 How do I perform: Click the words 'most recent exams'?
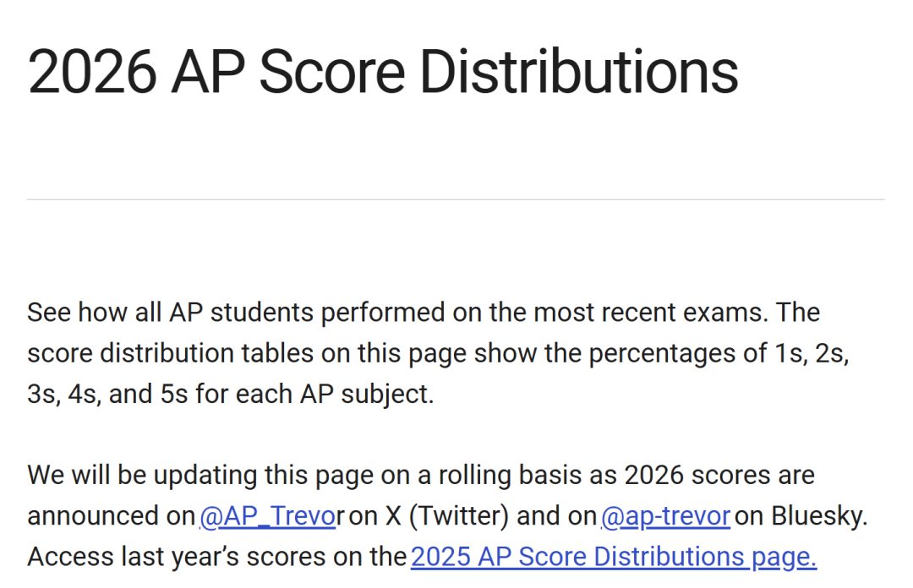[x=648, y=313]
